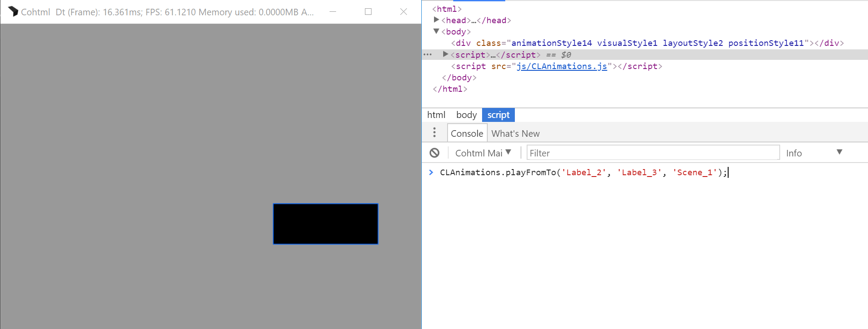Expand the selected script node arrow
The image size is (868, 329).
pos(445,54)
